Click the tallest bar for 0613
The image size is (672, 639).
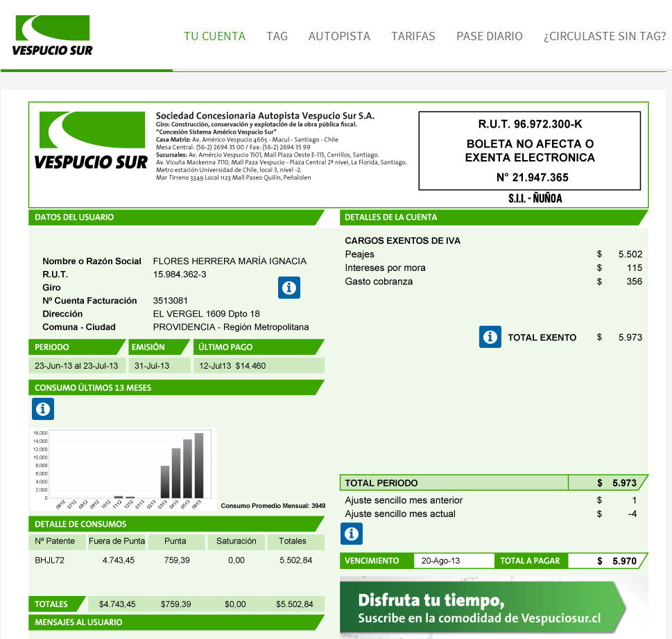(199, 465)
